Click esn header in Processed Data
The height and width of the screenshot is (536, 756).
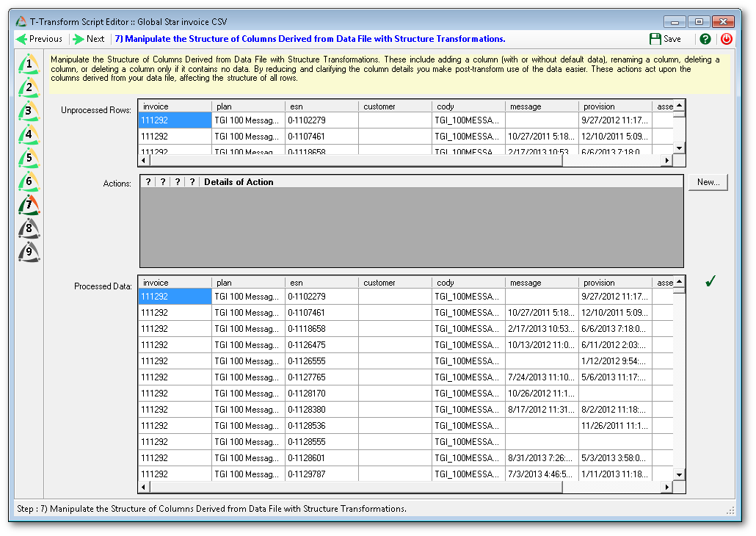pyautogui.click(x=321, y=283)
